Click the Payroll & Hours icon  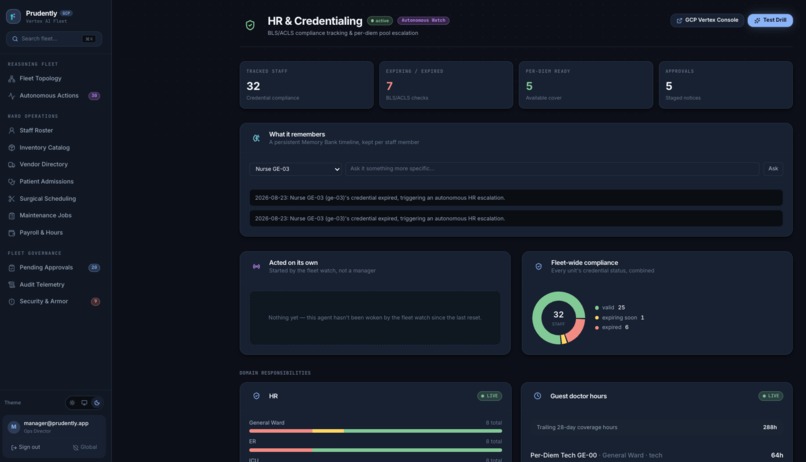[x=11, y=233]
